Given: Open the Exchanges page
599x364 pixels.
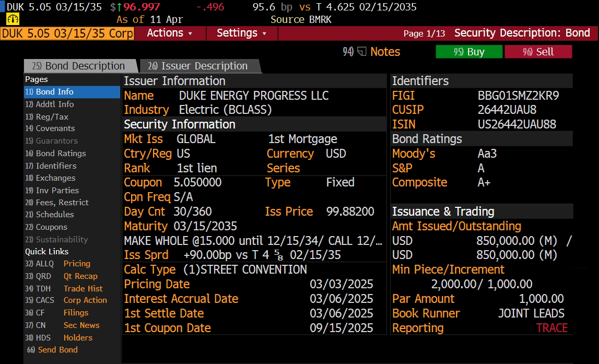Looking at the screenshot, I should [51, 178].
